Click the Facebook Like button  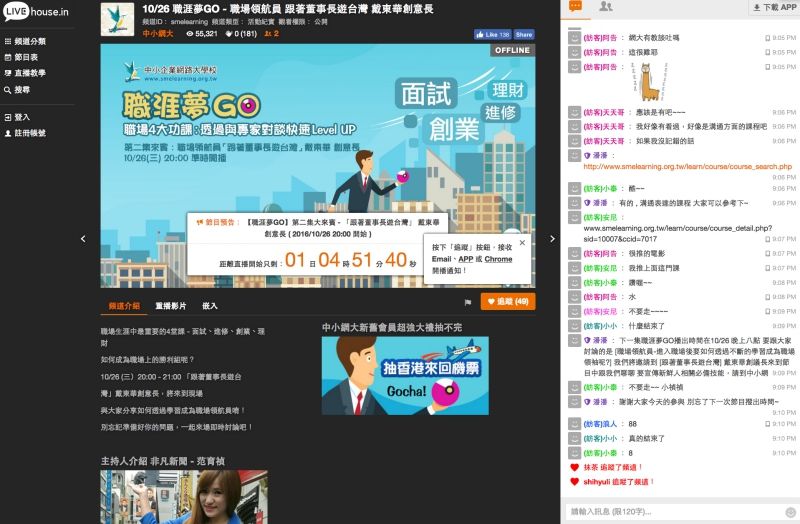492,35
